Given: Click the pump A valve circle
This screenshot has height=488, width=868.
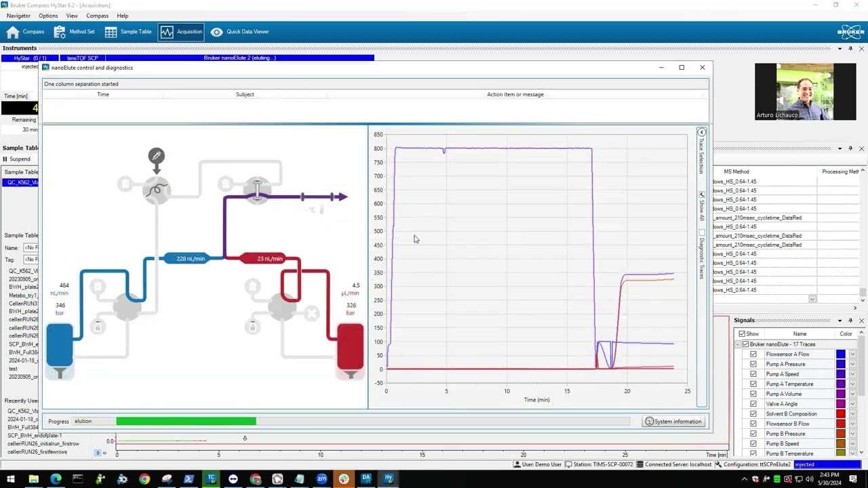Looking at the screenshot, I should pos(127,307).
